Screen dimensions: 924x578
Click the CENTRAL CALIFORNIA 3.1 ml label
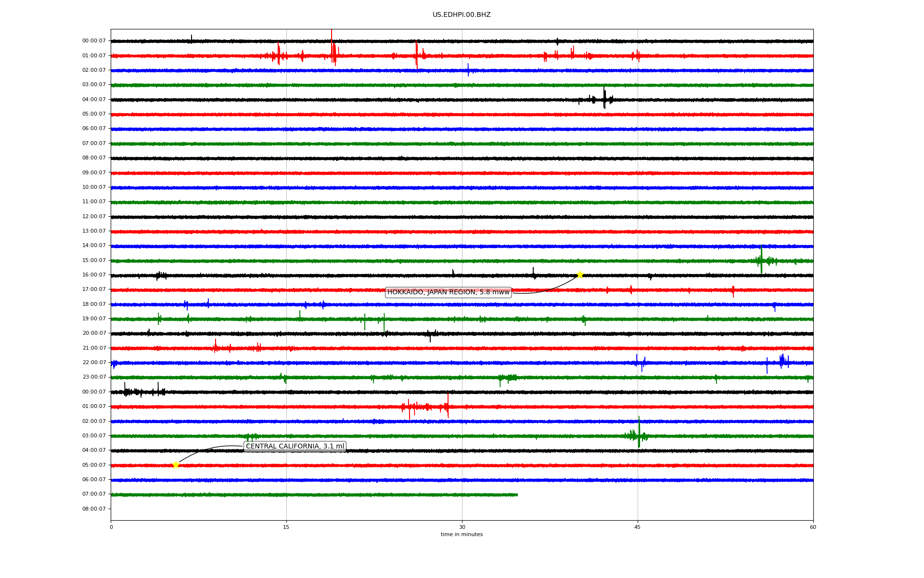click(x=295, y=447)
